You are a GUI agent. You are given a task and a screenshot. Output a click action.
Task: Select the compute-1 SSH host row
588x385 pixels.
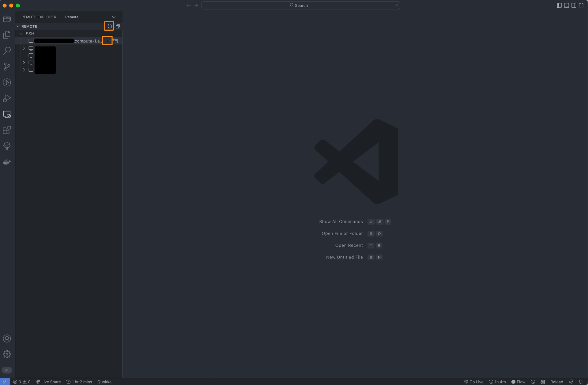point(69,41)
